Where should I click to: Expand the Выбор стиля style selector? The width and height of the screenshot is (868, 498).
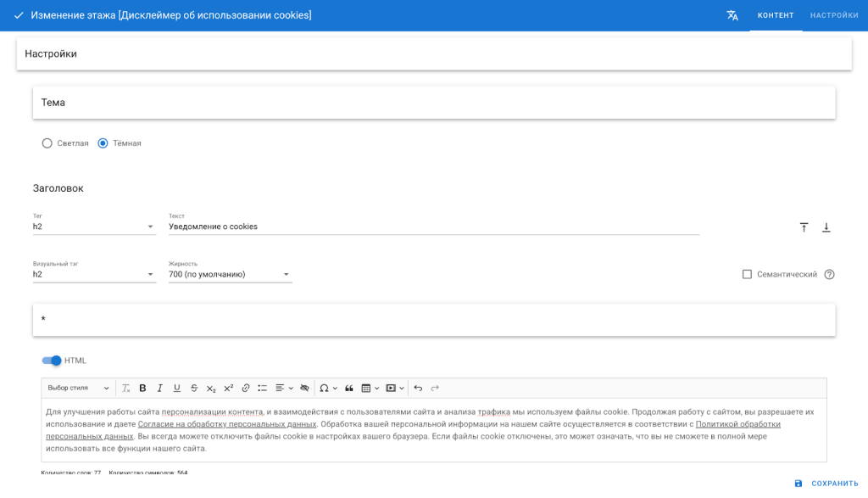[x=78, y=389]
